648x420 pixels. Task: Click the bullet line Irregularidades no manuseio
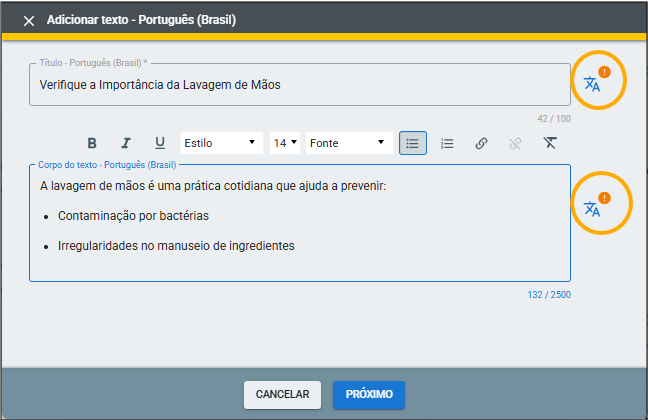(x=176, y=246)
